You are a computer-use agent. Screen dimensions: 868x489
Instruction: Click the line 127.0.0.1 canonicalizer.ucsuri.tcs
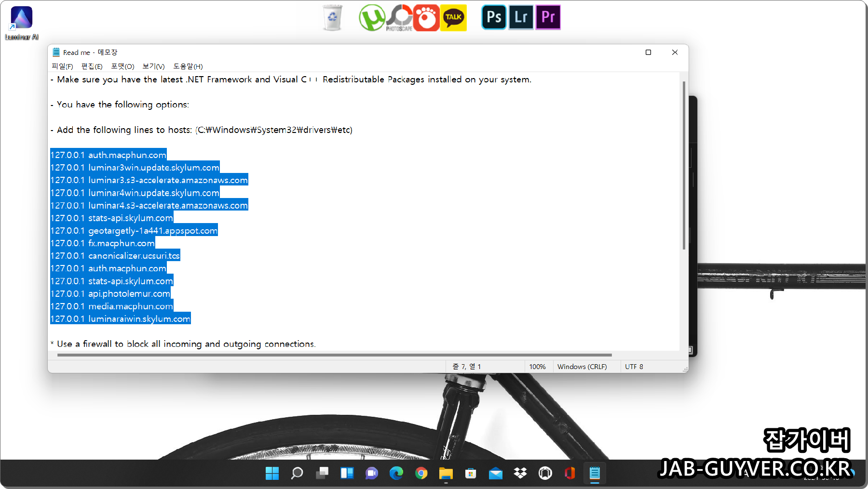(x=115, y=255)
